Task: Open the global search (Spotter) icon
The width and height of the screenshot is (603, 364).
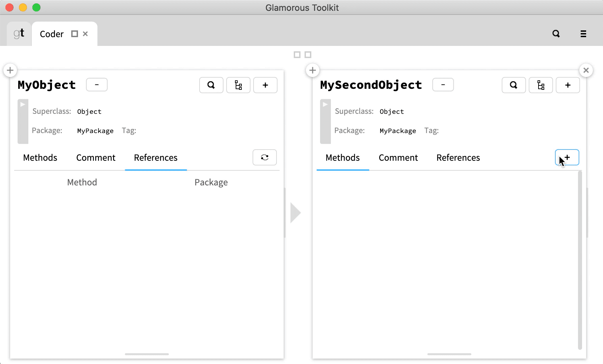Action: 556,34
